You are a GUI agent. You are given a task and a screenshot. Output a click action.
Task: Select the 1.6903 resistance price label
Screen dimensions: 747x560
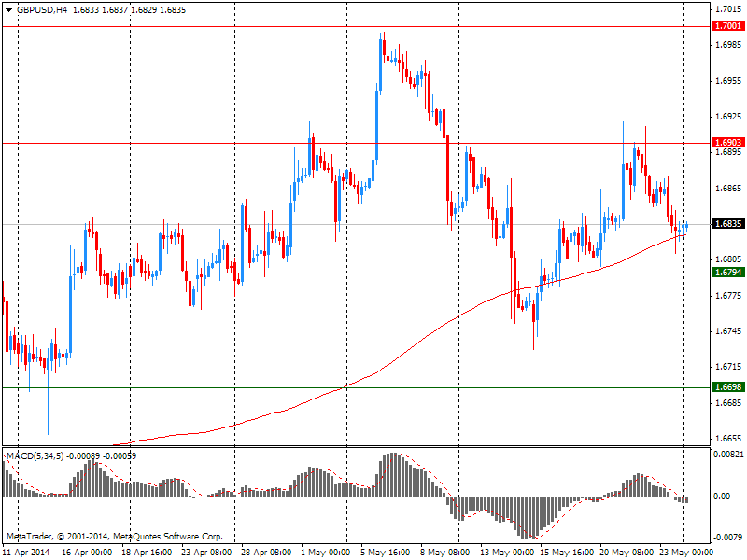pos(728,143)
